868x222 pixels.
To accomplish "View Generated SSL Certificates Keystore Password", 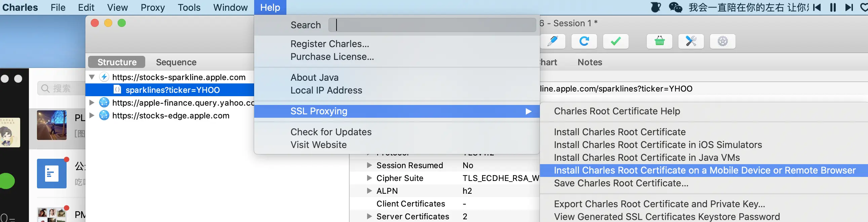I will [704, 217].
